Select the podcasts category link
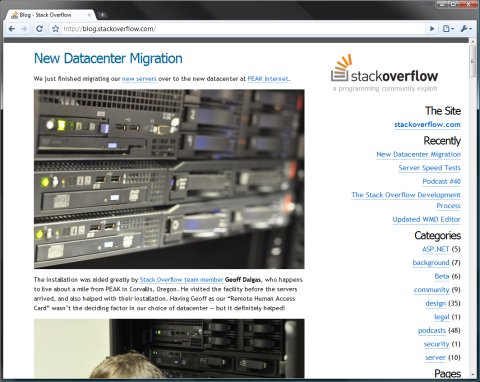Viewport: 480px width, 382px height. (432, 330)
